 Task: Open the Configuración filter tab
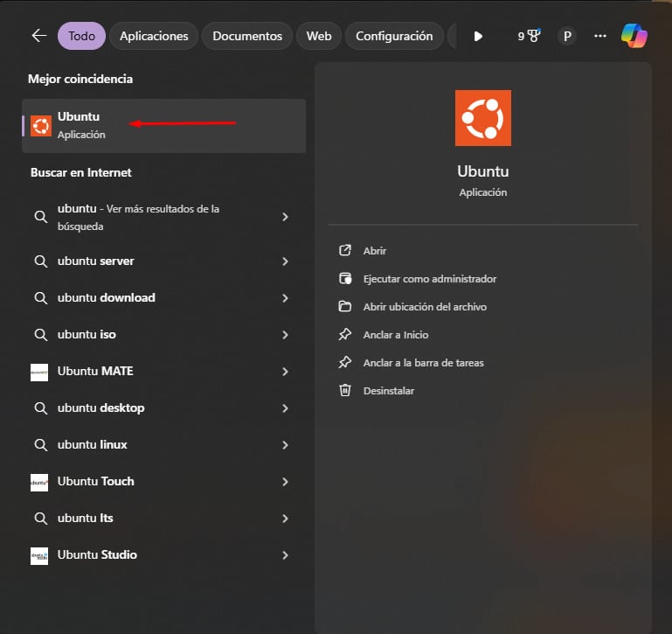(x=394, y=36)
